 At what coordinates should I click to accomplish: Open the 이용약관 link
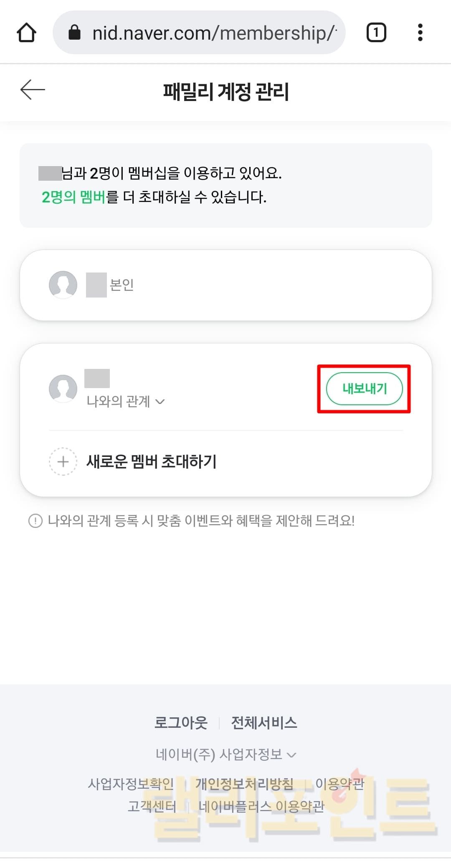click(340, 784)
